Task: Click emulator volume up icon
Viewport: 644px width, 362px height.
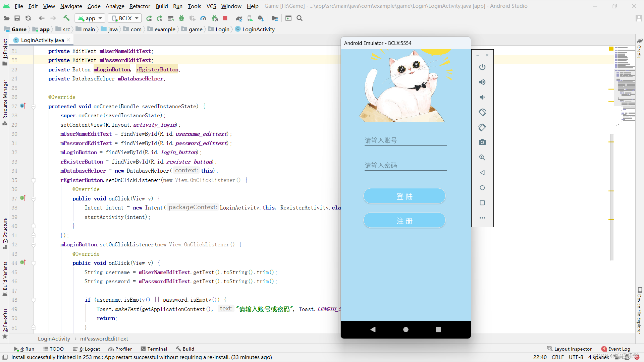Action: (x=482, y=82)
